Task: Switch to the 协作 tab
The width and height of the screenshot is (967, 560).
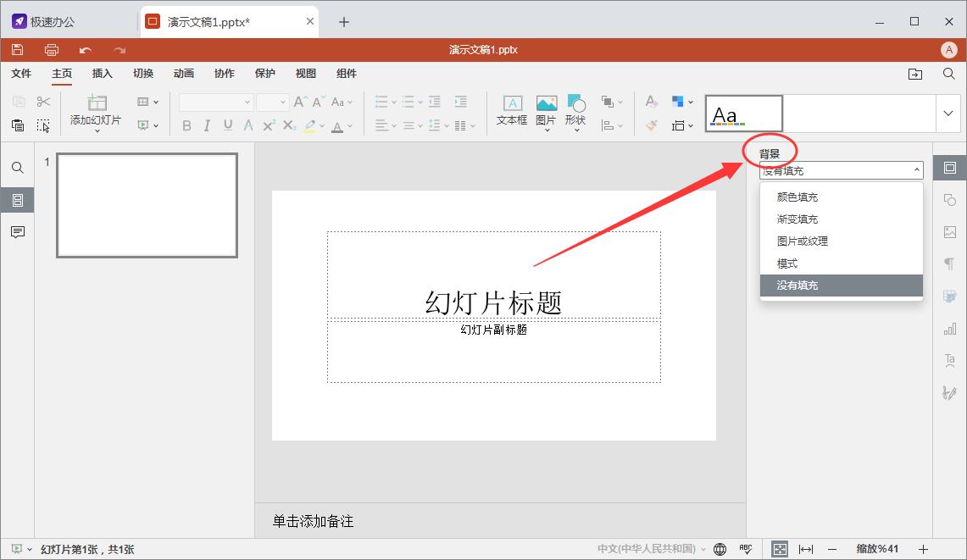Action: coord(225,74)
